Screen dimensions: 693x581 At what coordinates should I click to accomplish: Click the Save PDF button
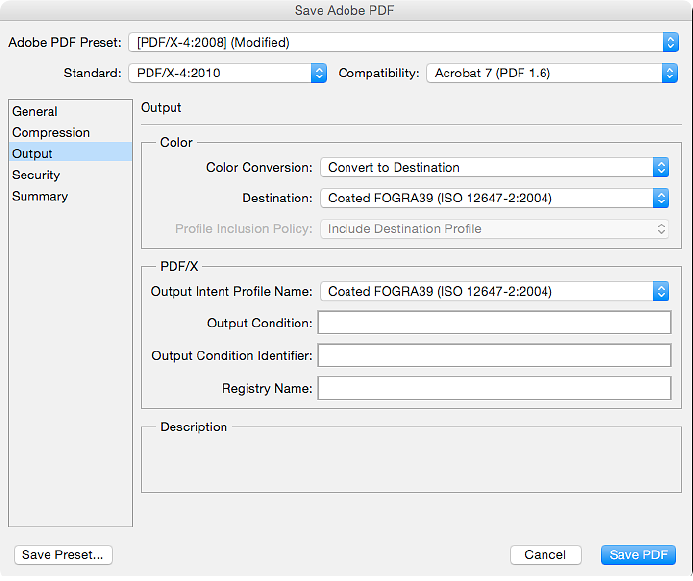pyautogui.click(x=638, y=555)
